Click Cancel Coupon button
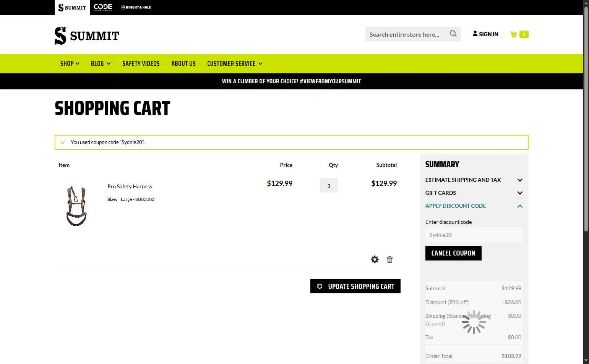The width and height of the screenshot is (589, 364). click(x=453, y=253)
